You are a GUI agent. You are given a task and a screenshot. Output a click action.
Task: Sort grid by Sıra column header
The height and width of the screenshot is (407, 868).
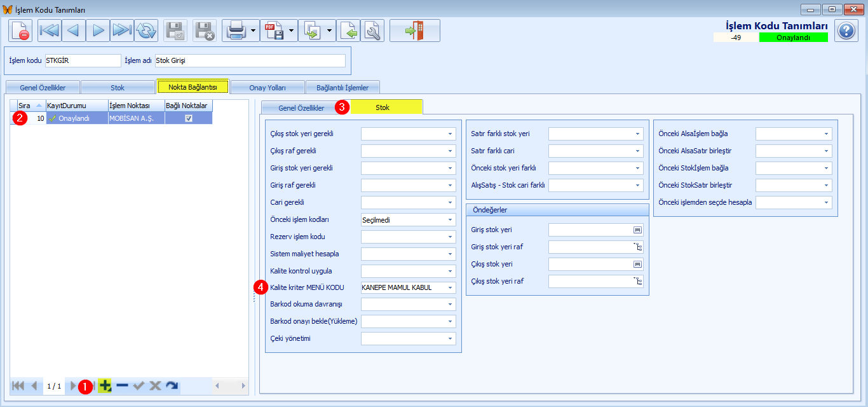(x=30, y=105)
